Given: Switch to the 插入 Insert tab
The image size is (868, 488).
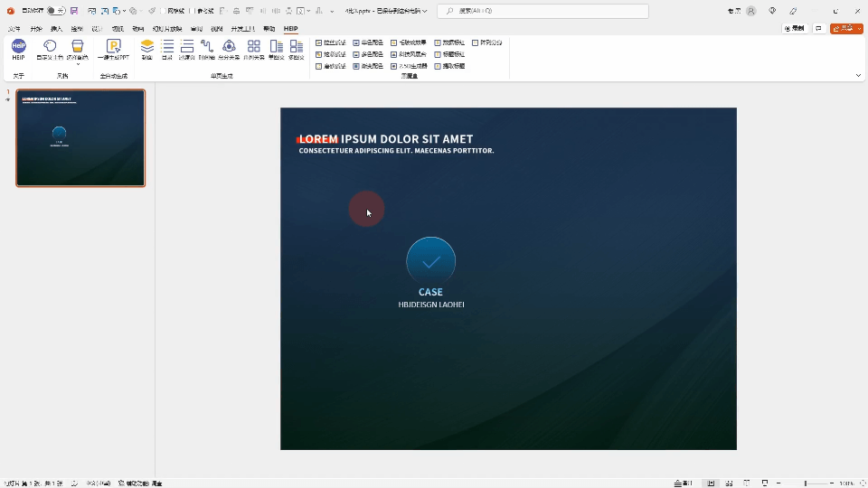Looking at the screenshot, I should pos(56,28).
